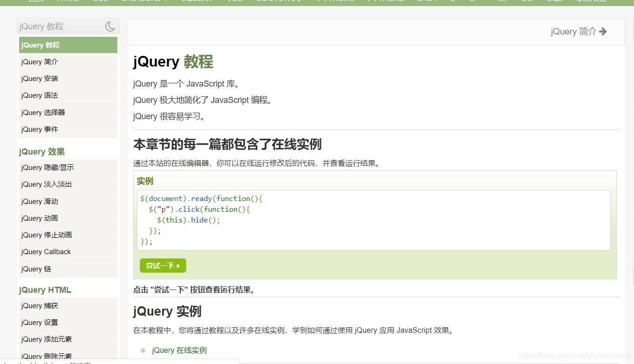The height and width of the screenshot is (364, 634).
Task: Open jQuery 停止动画 in the sidebar
Action: [68, 235]
